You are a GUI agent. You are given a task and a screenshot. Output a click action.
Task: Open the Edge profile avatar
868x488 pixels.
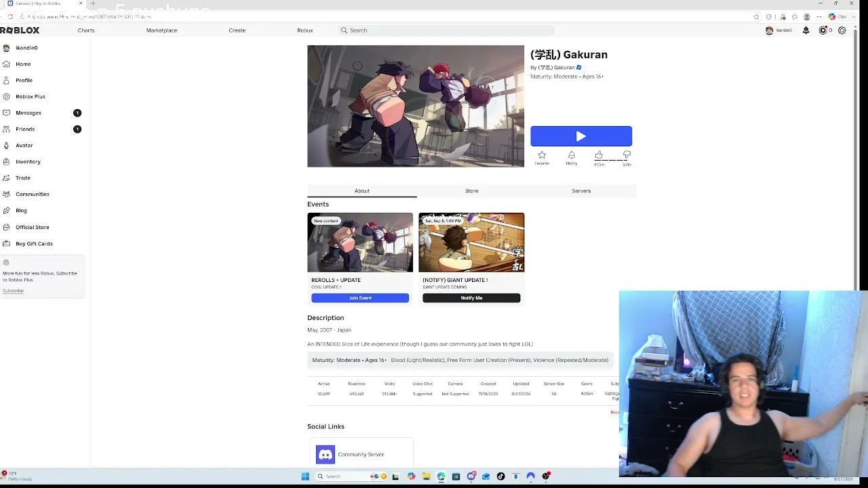(807, 16)
